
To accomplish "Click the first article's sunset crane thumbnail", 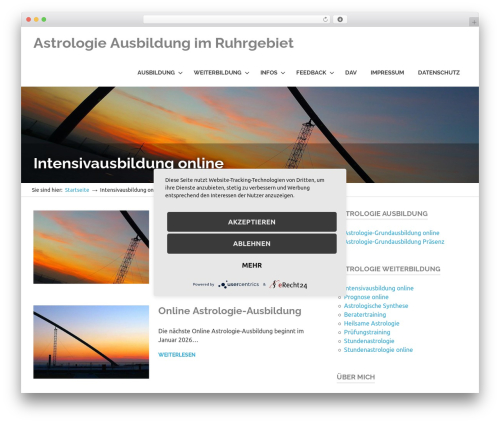I will click(x=91, y=247).
